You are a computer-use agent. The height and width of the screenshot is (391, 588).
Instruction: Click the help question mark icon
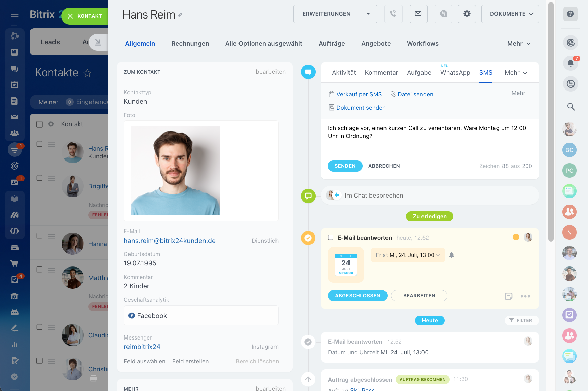(570, 14)
